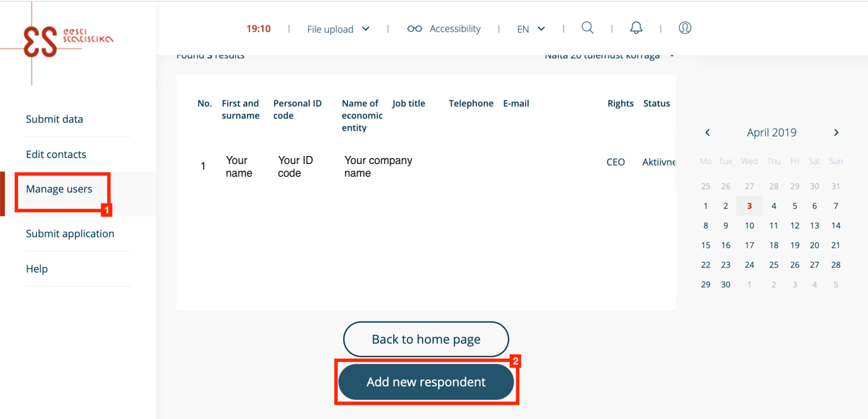Go to next month in calendar
Viewport: 868px width, 419px height.
pos(836,133)
